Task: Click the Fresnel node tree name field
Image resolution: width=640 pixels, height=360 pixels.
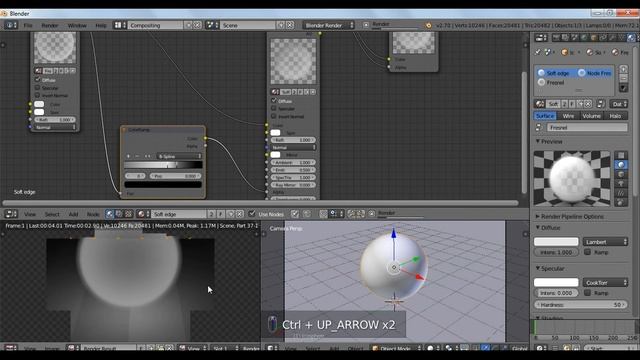Action: (587, 127)
